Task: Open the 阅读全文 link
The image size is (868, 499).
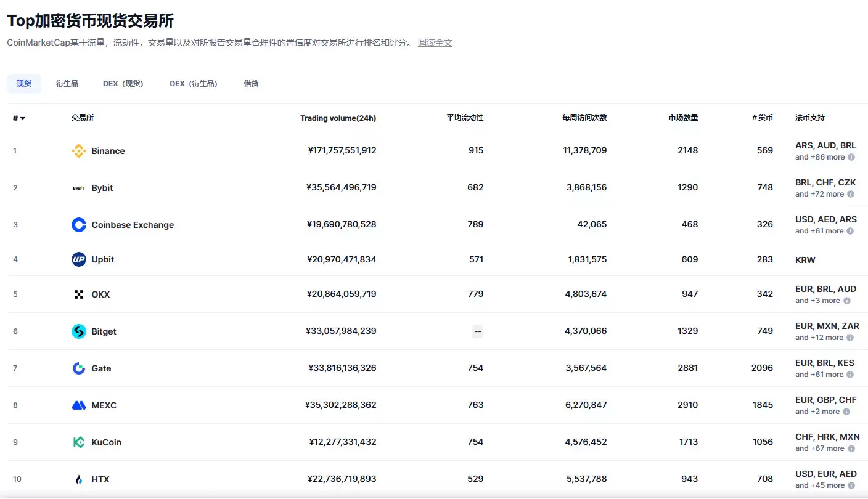Action: (x=435, y=43)
